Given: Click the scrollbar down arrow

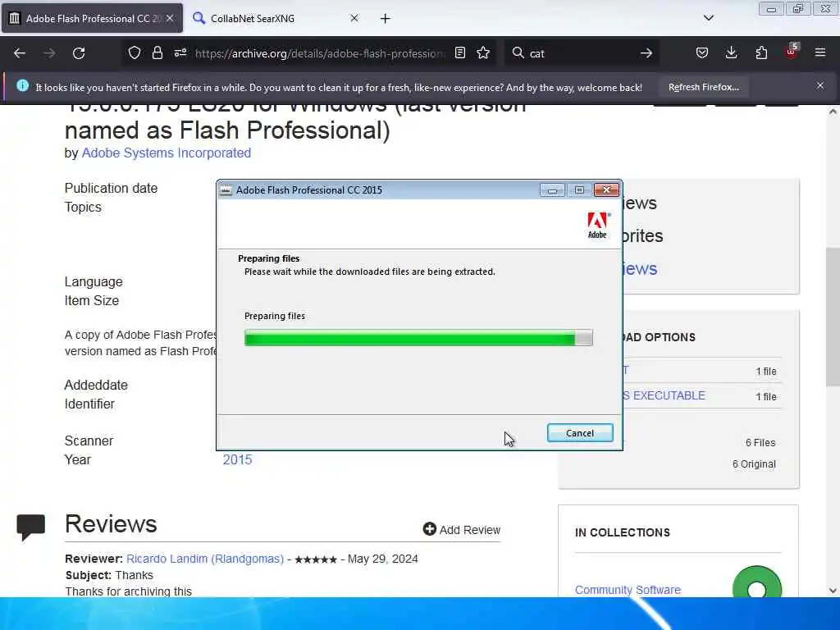Looking at the screenshot, I should 832,591.
